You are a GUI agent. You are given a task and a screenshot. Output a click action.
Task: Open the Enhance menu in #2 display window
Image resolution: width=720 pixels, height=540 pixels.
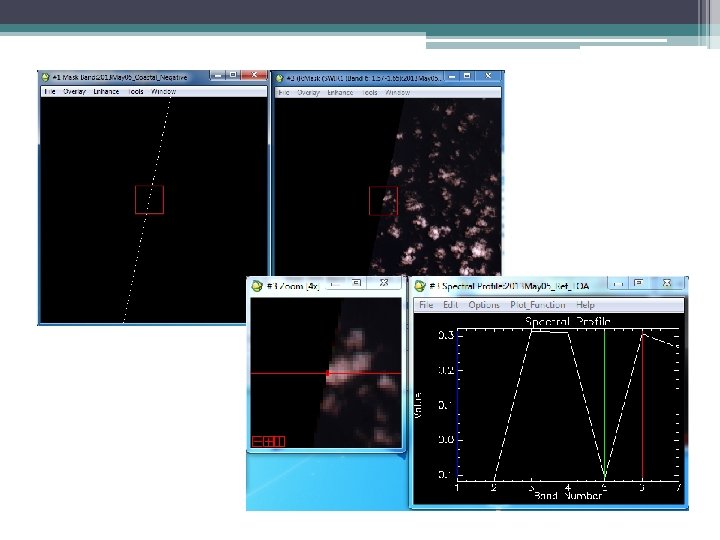pos(340,92)
